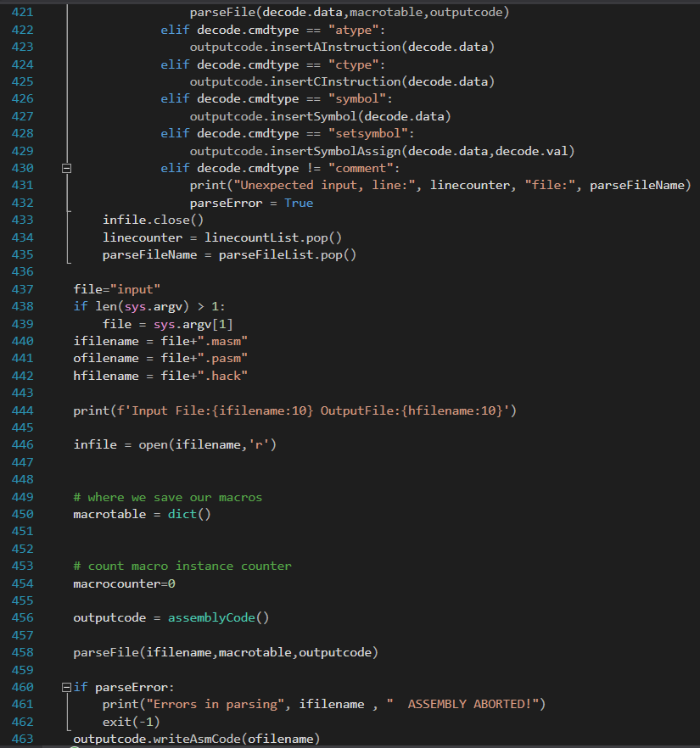Click the ".masm" string literal
Screen dimensions: 700x748
tap(222, 342)
